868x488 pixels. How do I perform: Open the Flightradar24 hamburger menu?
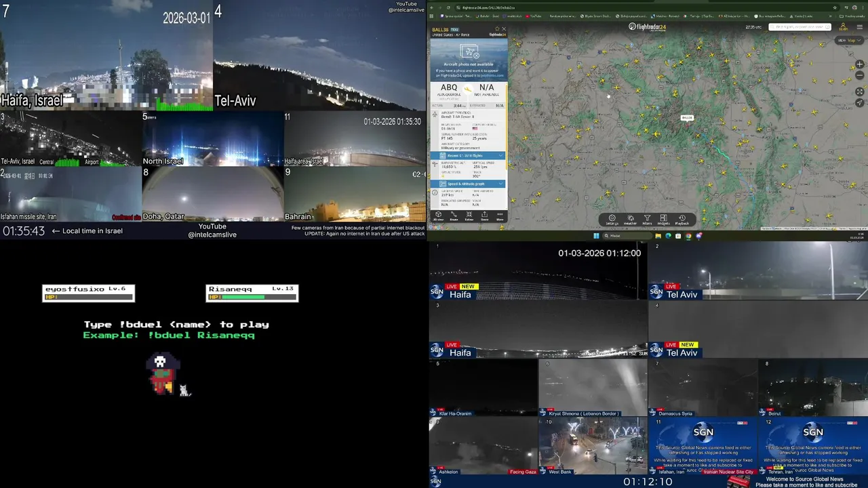(860, 27)
